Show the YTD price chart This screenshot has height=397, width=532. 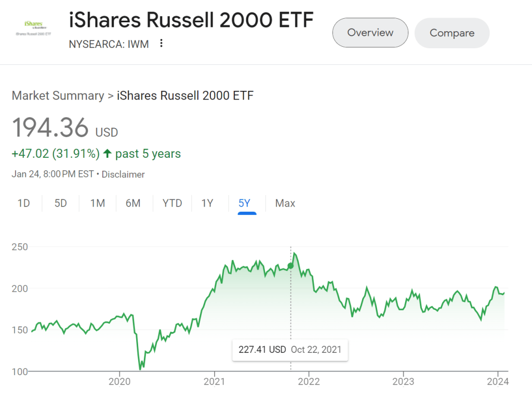(x=172, y=203)
